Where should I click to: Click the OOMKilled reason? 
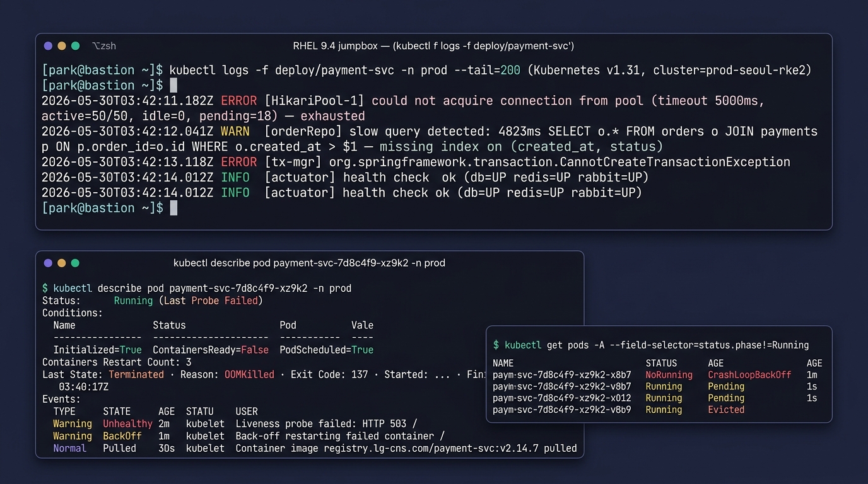pyautogui.click(x=249, y=374)
